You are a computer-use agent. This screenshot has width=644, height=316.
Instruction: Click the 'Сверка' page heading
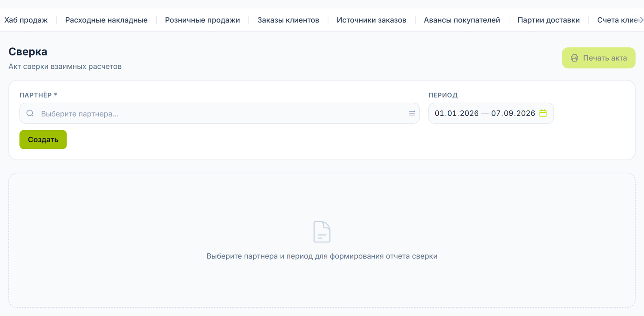point(28,52)
